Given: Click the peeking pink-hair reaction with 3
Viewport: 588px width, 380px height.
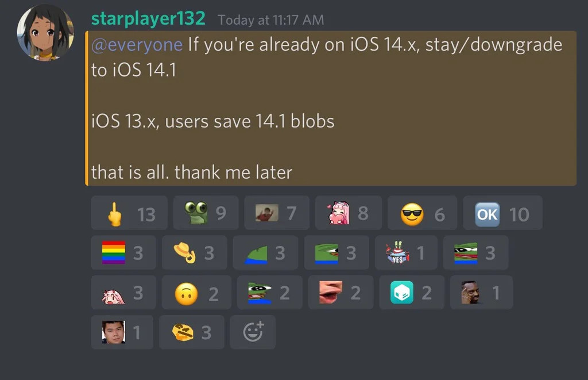Looking at the screenshot, I should pyautogui.click(x=123, y=293).
